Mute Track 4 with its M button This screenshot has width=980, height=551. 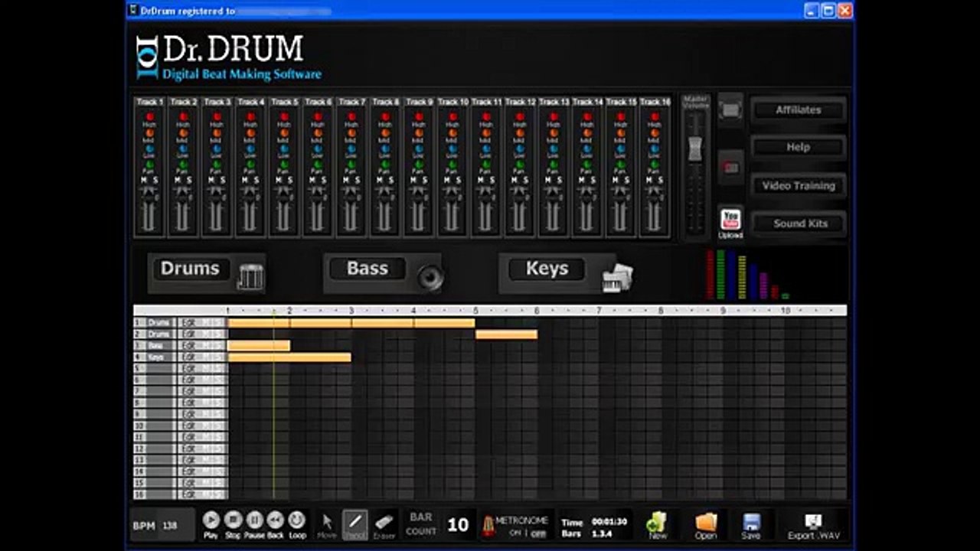(244, 181)
